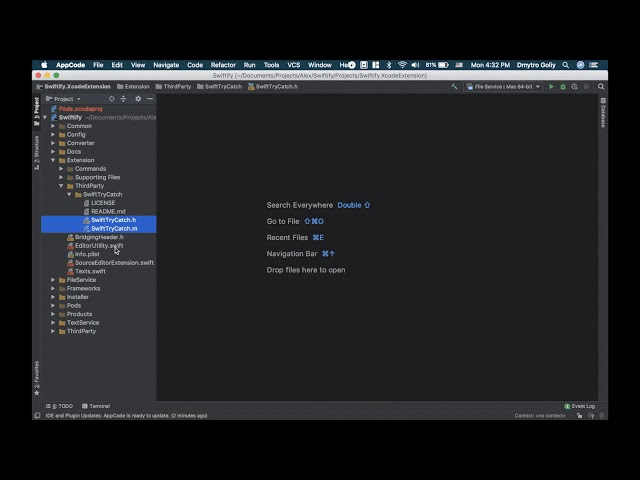The image size is (640, 480).
Task: Click the Stop button in toolbar
Action: (587, 87)
